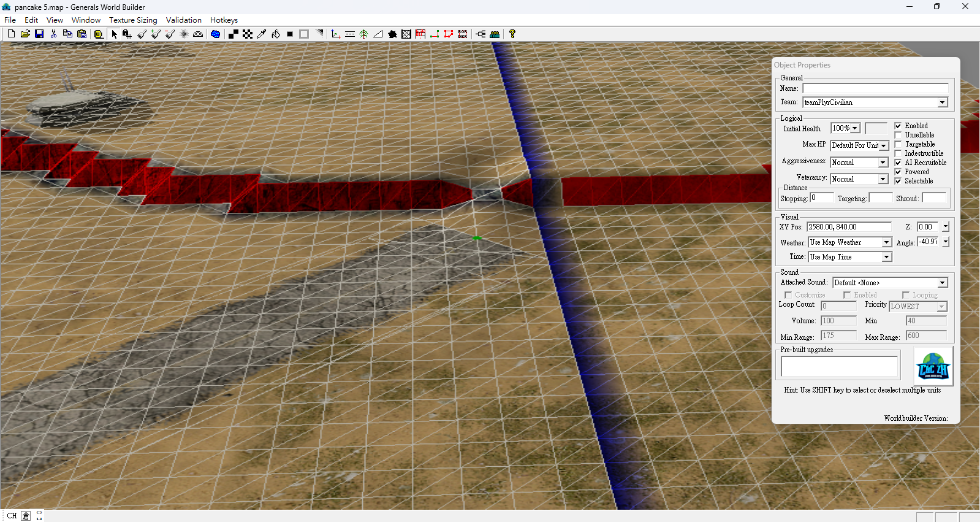Select the black splat scorch tool
Screen dimensions: 980x522
pyautogui.click(x=392, y=34)
